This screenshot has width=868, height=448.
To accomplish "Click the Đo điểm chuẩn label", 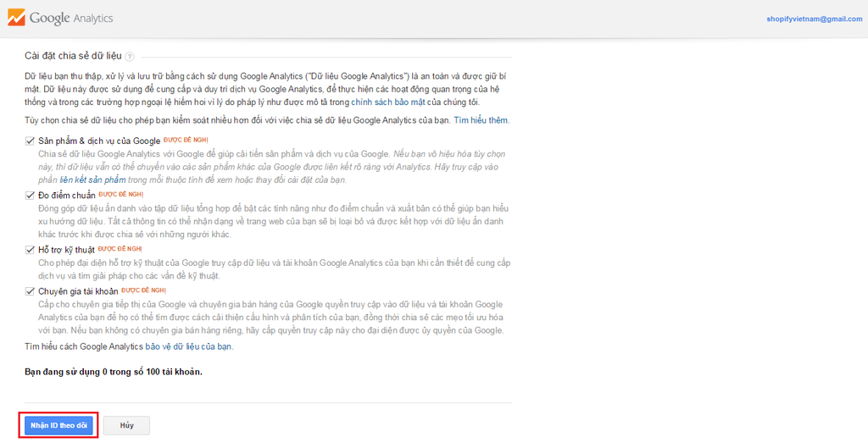I will [67, 196].
